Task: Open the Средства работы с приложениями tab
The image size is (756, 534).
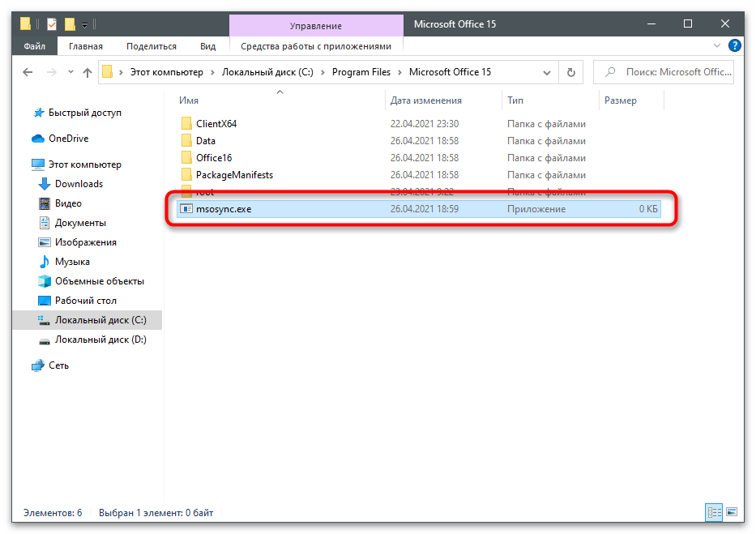Action: coord(316,46)
